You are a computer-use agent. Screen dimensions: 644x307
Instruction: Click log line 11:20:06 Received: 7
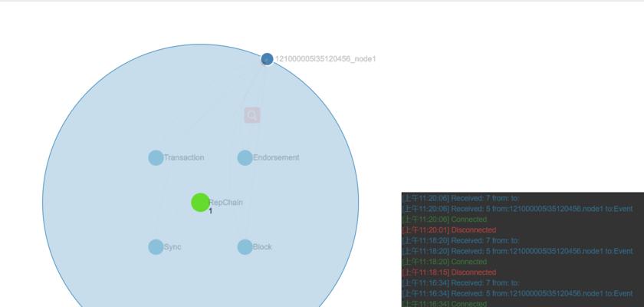pos(461,198)
